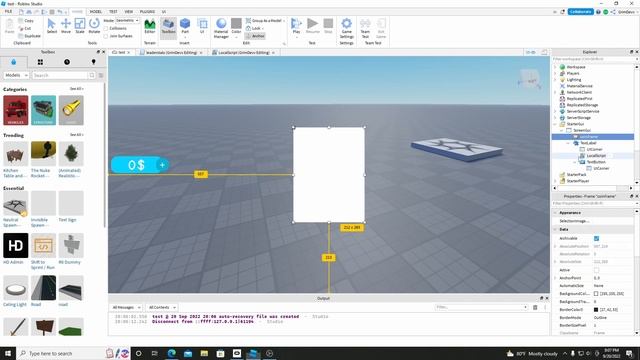Viewport: 640px width, 360px height.
Task: Click the blue plus button on coin GUI
Action: 162,165
